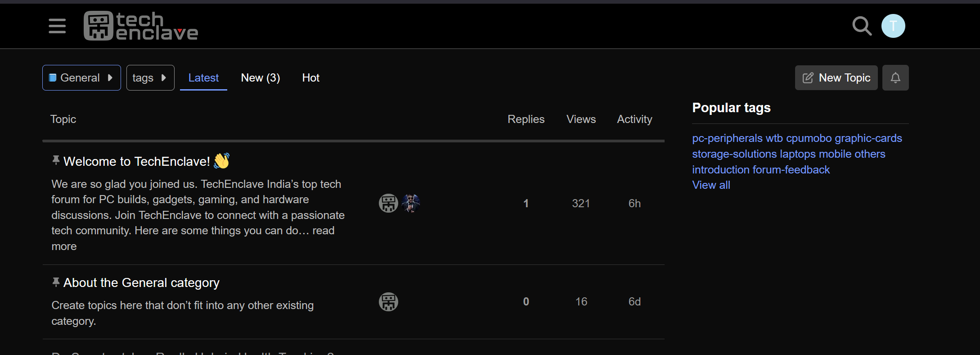Click the pin icon beside Welcome to TechEnclave
The width and height of the screenshot is (980, 355).
[56, 160]
